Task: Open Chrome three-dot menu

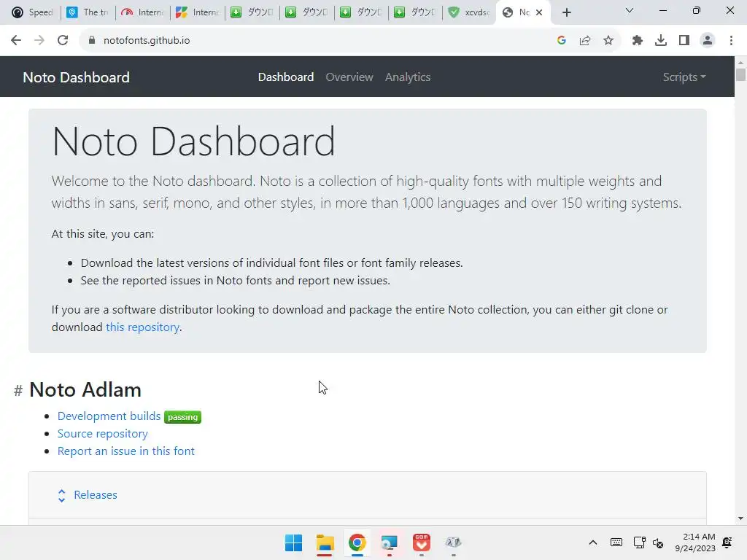Action: click(x=731, y=41)
